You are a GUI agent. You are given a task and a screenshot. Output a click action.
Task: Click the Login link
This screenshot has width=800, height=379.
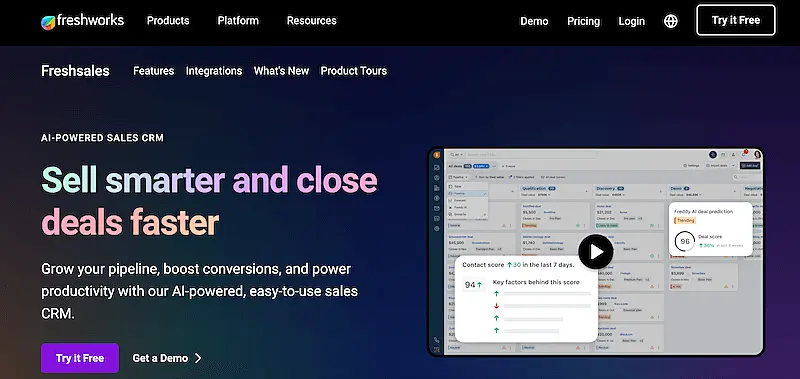[632, 21]
